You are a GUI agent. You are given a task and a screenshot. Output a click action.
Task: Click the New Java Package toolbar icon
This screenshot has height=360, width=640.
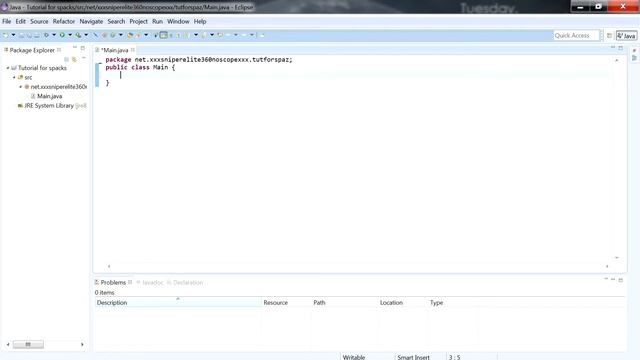[x=105, y=36]
